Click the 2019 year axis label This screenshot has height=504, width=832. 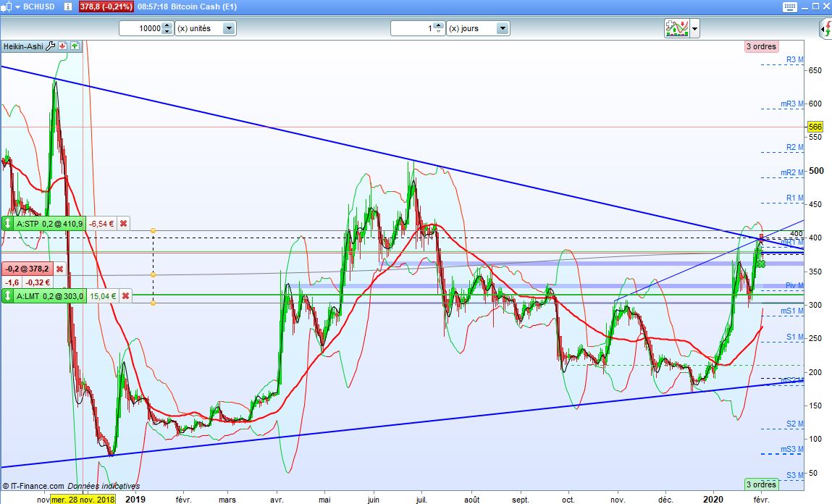pos(135,499)
